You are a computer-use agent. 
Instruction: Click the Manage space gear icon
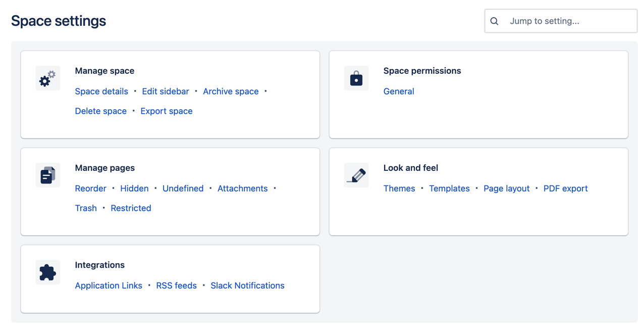47,78
